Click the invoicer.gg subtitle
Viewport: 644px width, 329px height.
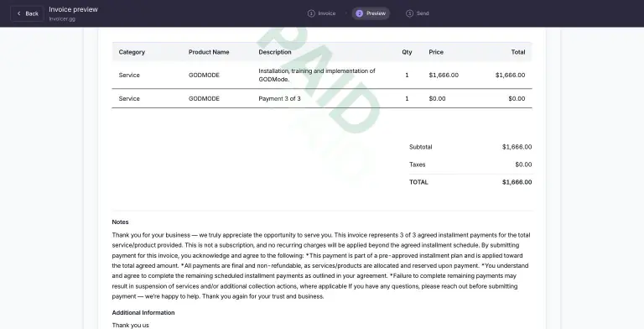point(62,19)
